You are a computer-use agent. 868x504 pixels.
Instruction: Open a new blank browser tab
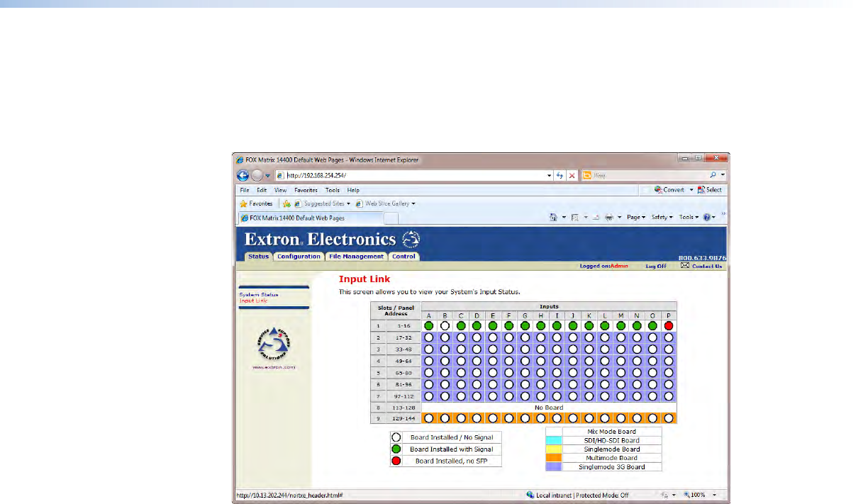coord(391,218)
